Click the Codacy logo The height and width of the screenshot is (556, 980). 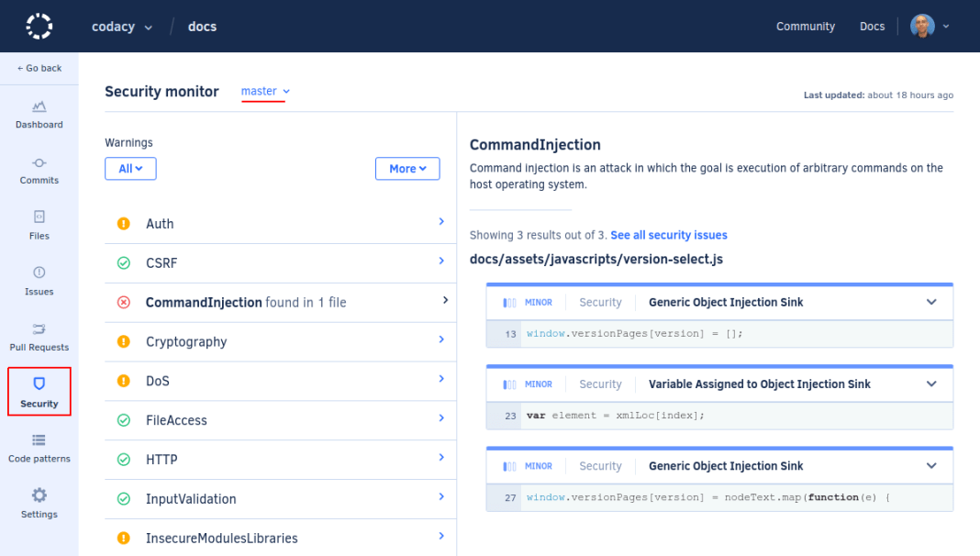pos(39,26)
